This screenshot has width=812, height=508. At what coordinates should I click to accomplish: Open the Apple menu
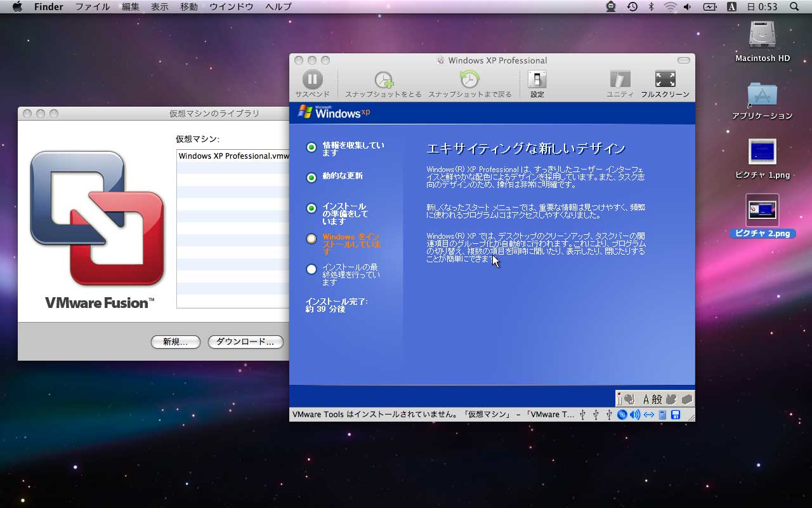pos(17,6)
